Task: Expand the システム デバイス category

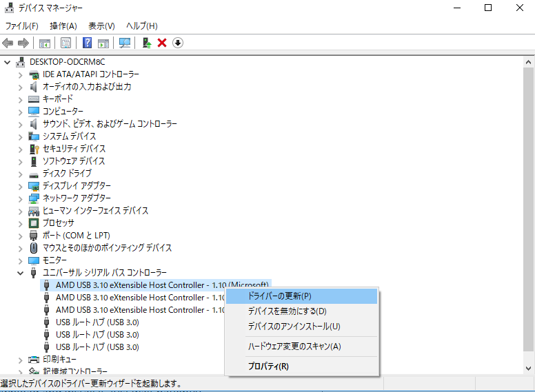Action: pos(21,137)
